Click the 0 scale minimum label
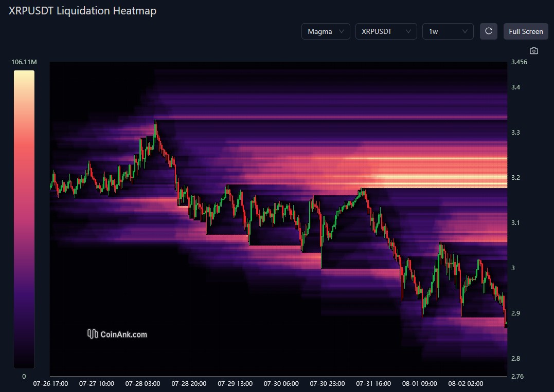The image size is (554, 392). coord(24,377)
